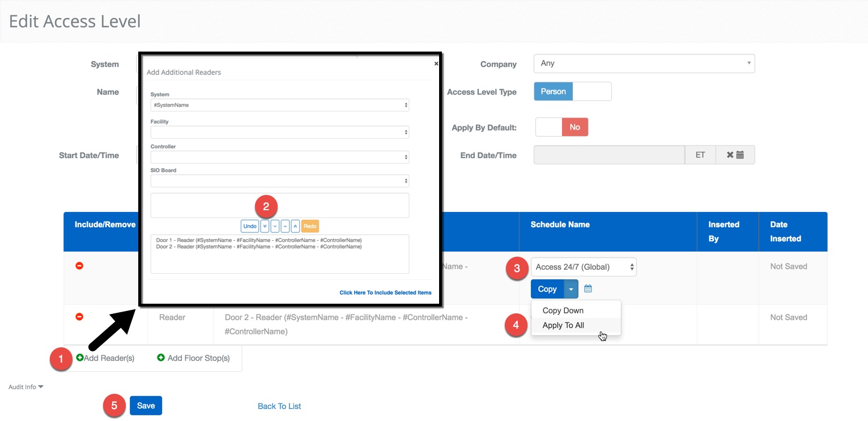Remove the Door 2 reader row
Image resolution: width=868 pixels, height=421 pixels.
[80, 317]
